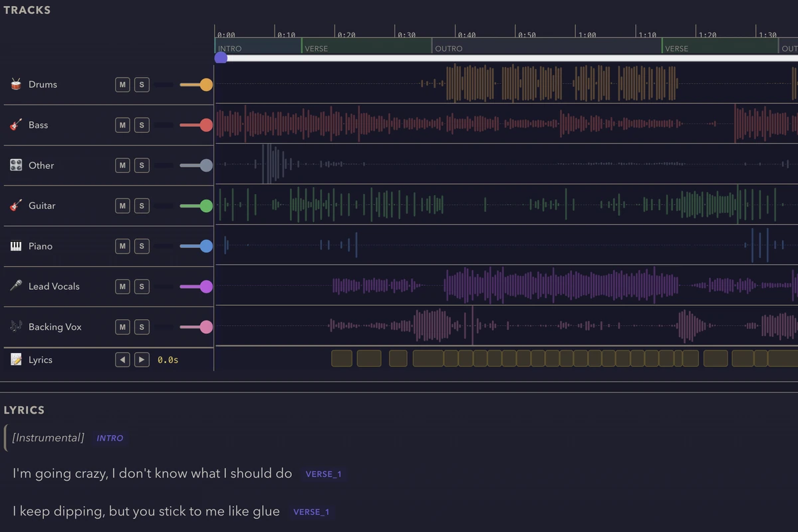This screenshot has height=532, width=798.
Task: Click the purple playhead handle
Action: point(221,58)
